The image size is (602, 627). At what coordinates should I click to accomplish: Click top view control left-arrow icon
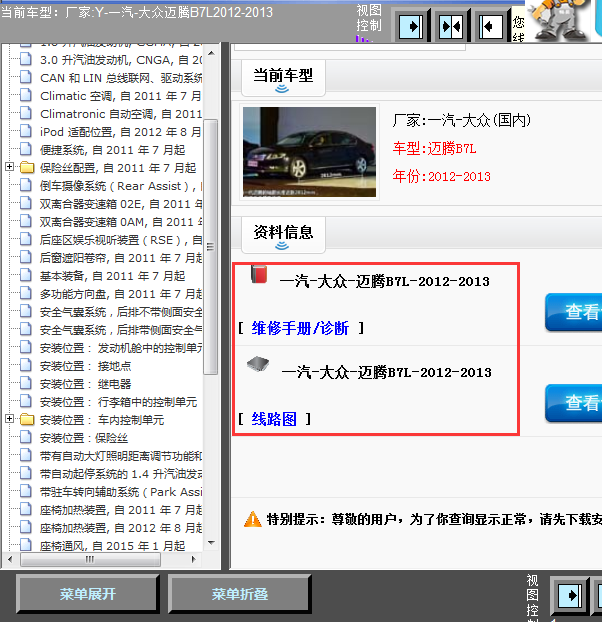[x=491, y=27]
